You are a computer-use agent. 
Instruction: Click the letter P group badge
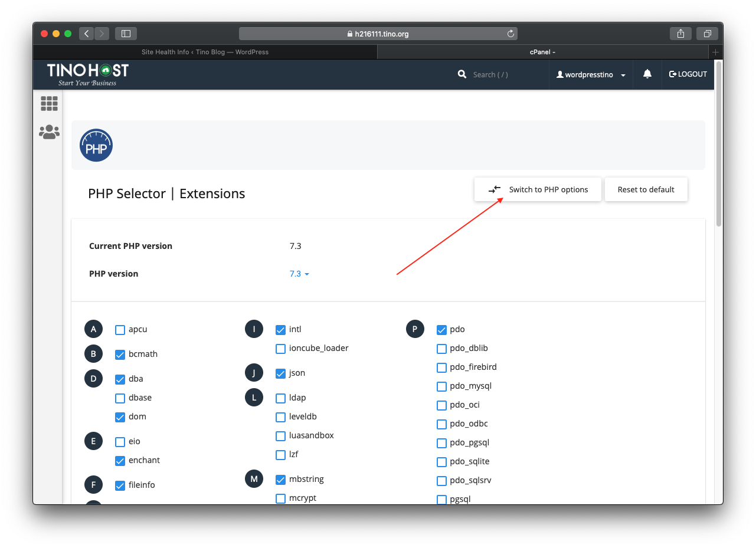415,329
